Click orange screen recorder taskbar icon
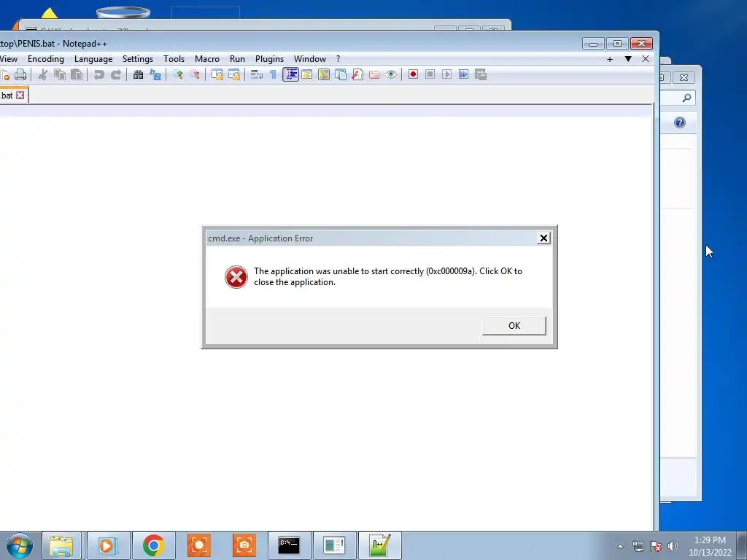This screenshot has width=747, height=560. click(x=198, y=545)
